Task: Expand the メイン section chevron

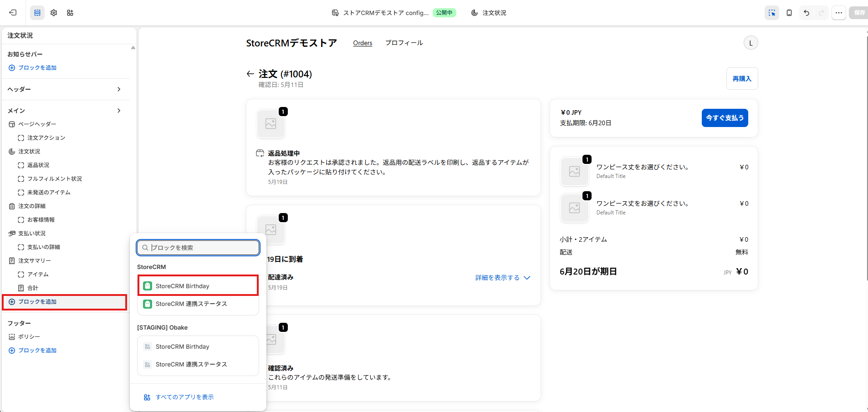Action: 119,111
